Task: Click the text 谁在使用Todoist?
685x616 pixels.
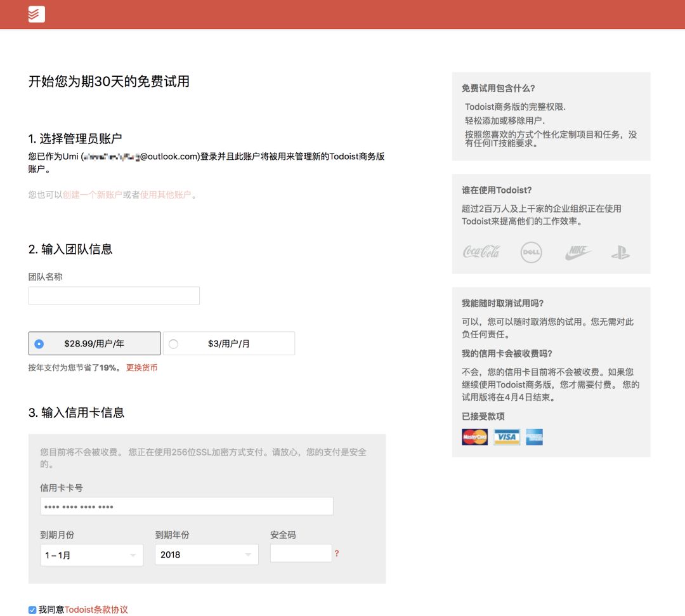Action: pyautogui.click(x=497, y=190)
